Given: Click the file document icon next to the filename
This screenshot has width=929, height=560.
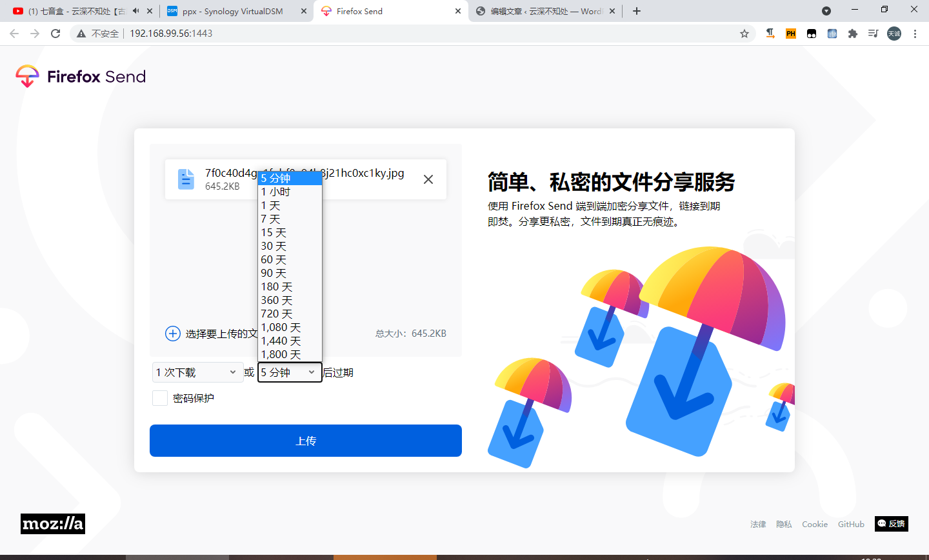Looking at the screenshot, I should (186, 179).
